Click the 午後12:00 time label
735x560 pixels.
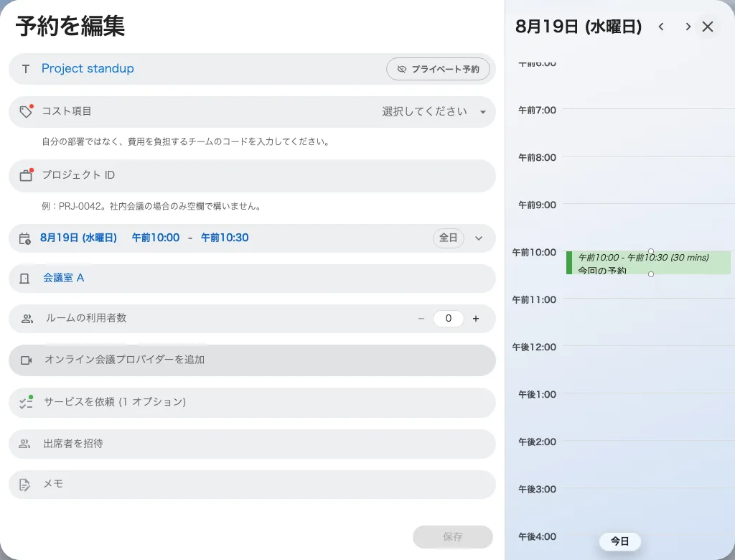point(534,347)
